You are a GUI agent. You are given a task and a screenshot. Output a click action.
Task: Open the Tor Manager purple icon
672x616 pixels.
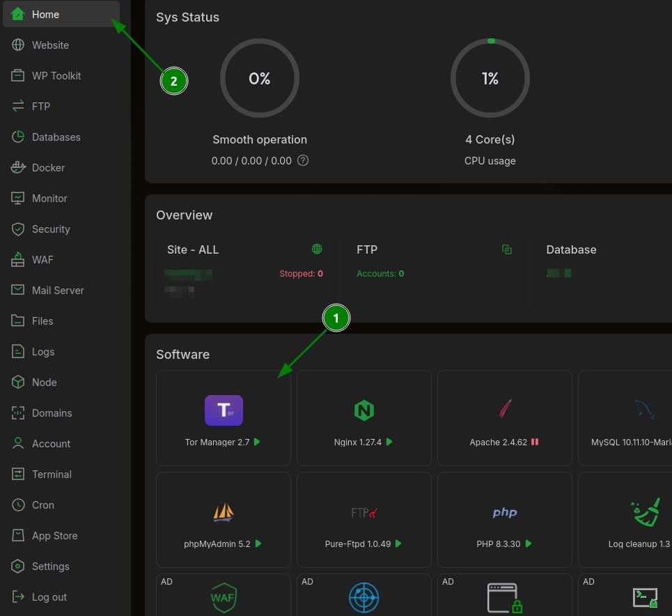224,410
